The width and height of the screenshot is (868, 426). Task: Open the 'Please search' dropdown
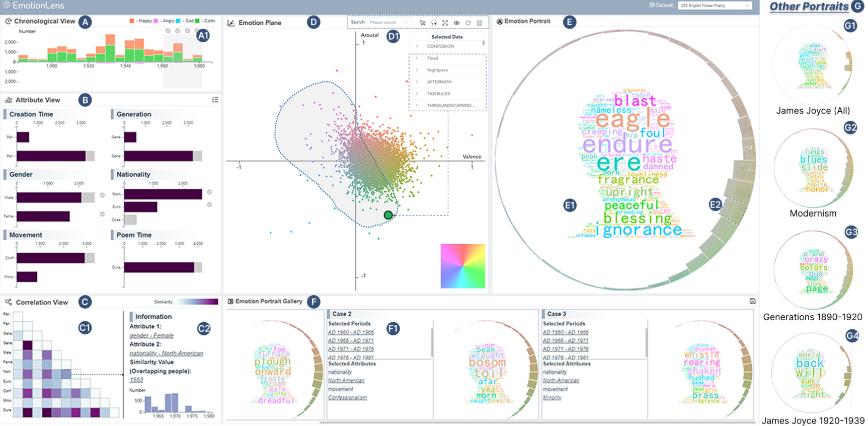point(388,23)
